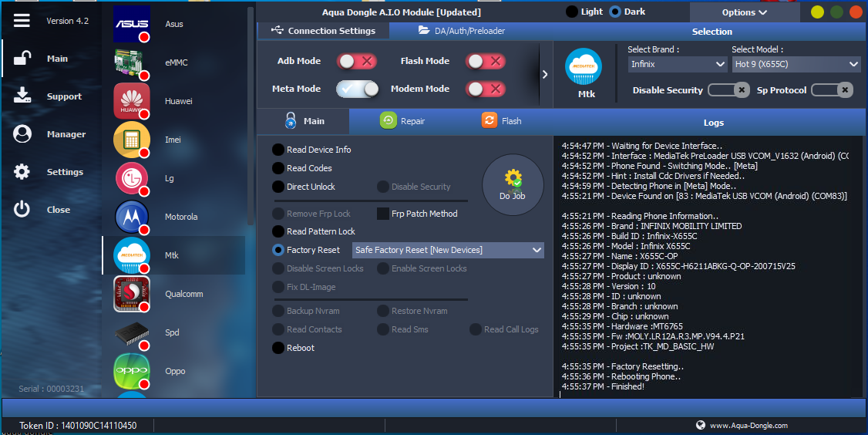The image size is (868, 435).
Task: Select the Asus brand icon
Action: (132, 24)
